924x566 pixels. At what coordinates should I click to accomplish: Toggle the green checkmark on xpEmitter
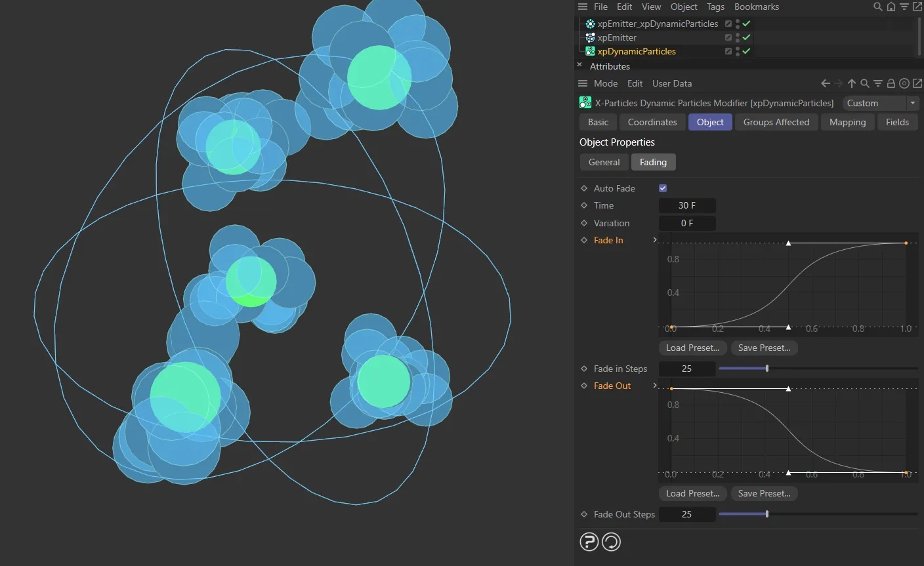[745, 37]
